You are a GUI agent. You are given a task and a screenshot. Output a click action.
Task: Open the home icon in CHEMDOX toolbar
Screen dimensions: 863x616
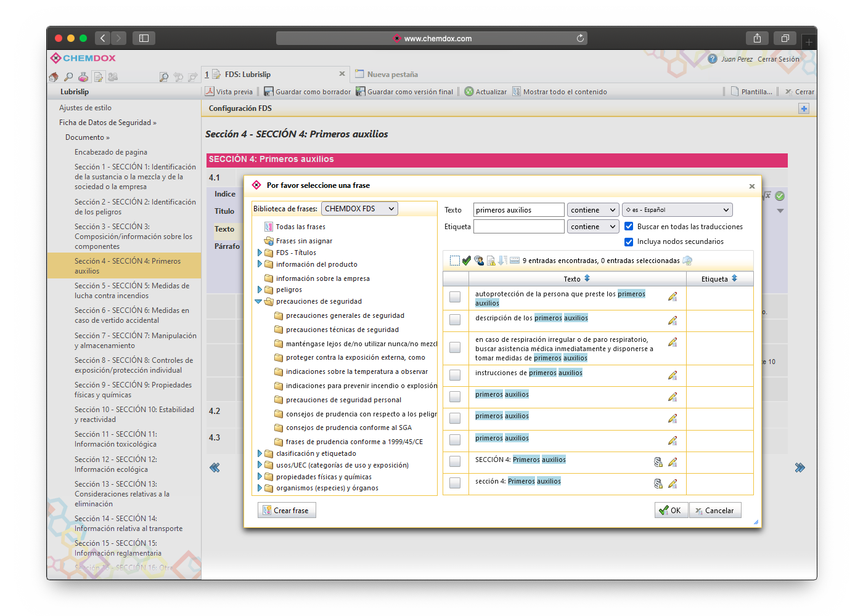pos(54,77)
